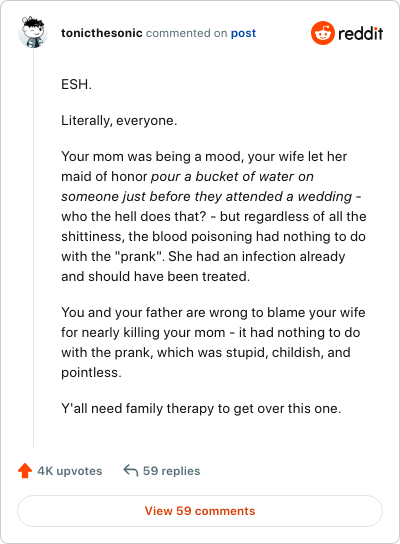Follow the blue 'post' link
The image size is (400, 544).
(x=243, y=33)
